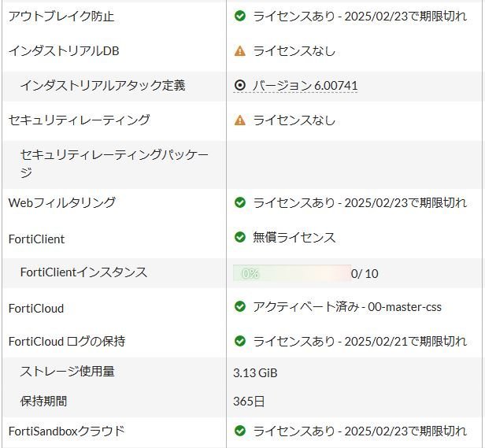
Task: Click green check icon beside アウトブレイク防止 status
Action: [x=240, y=16]
